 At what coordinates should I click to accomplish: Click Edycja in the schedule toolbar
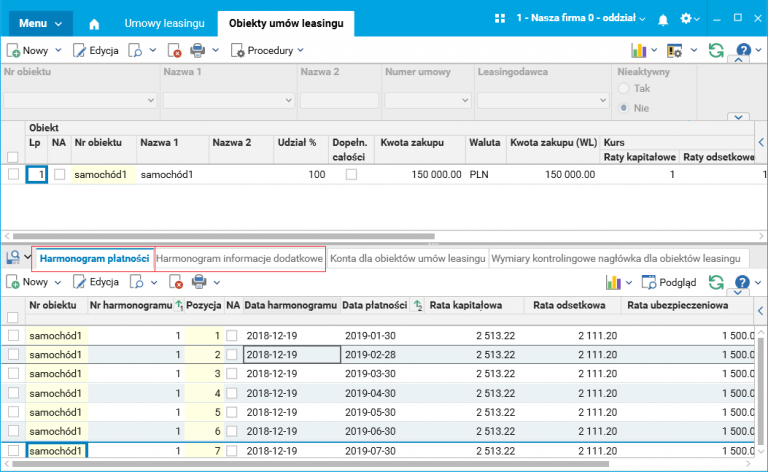[x=96, y=282]
